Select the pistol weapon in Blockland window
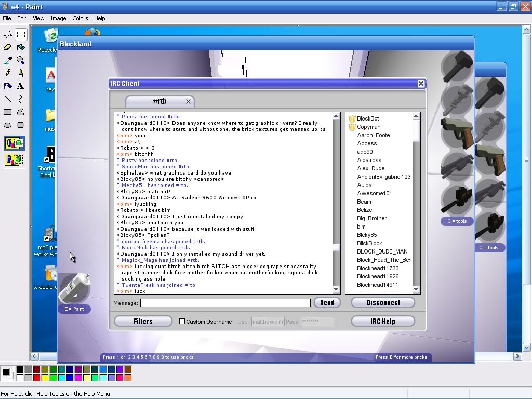The width and height of the screenshot is (532, 399). pos(458,134)
